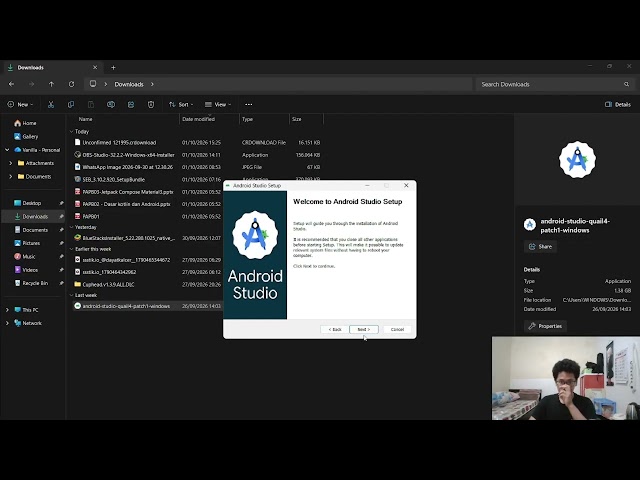
Task: Toggle the Details pane
Action: pos(618,104)
